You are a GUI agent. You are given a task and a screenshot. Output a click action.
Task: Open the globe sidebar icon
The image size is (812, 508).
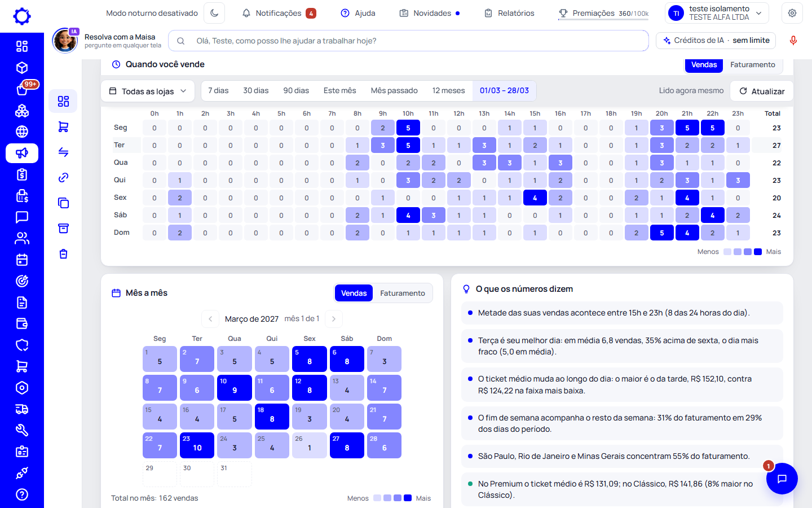coord(22,132)
